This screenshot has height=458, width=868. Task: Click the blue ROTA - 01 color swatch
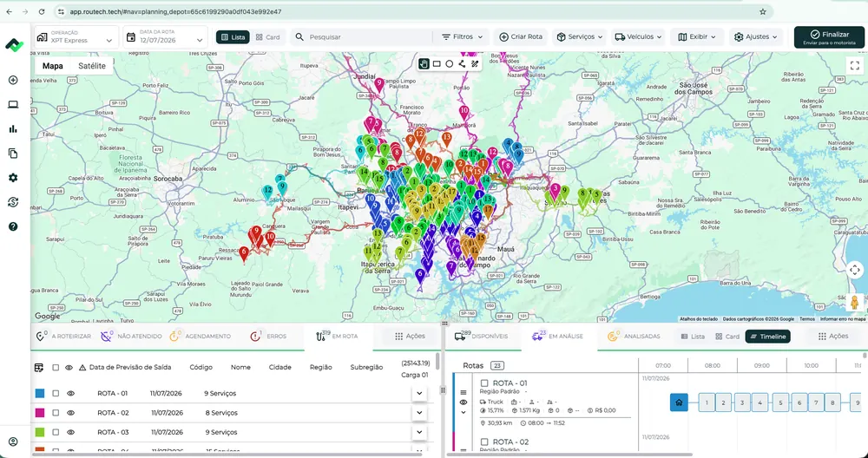[x=40, y=393]
